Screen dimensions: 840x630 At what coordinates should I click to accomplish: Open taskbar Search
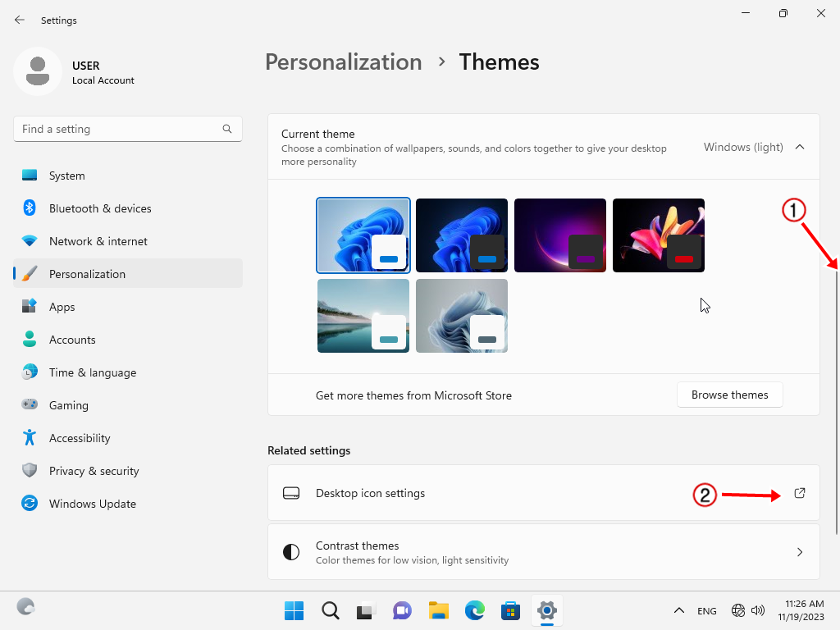tap(331, 610)
